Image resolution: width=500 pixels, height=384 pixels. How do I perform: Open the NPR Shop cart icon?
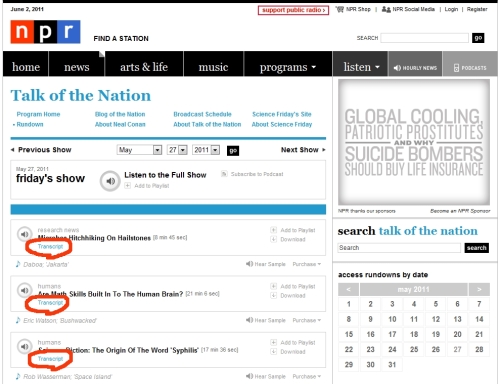tap(340, 9)
